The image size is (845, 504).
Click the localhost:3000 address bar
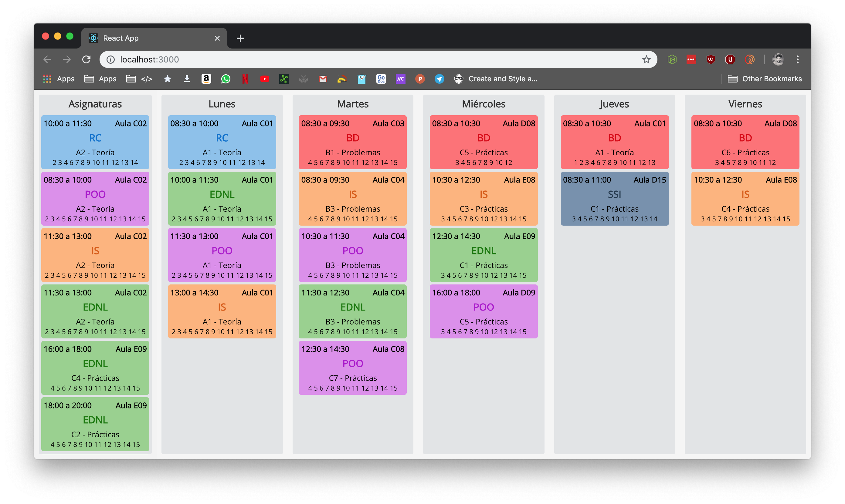coord(340,59)
